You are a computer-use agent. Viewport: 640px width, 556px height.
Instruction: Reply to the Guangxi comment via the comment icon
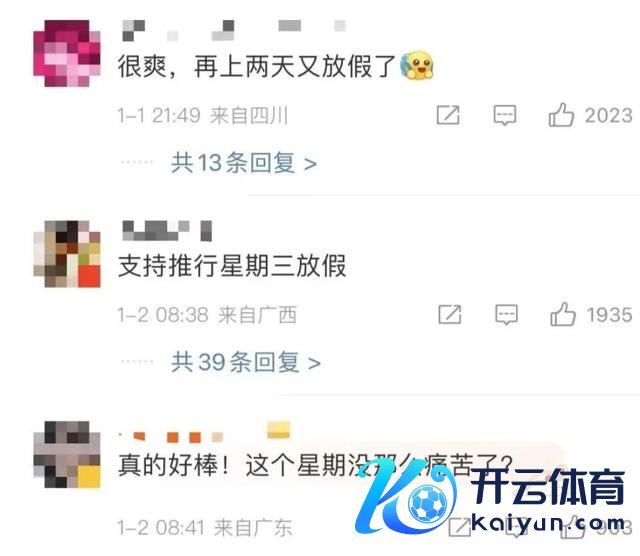click(507, 315)
